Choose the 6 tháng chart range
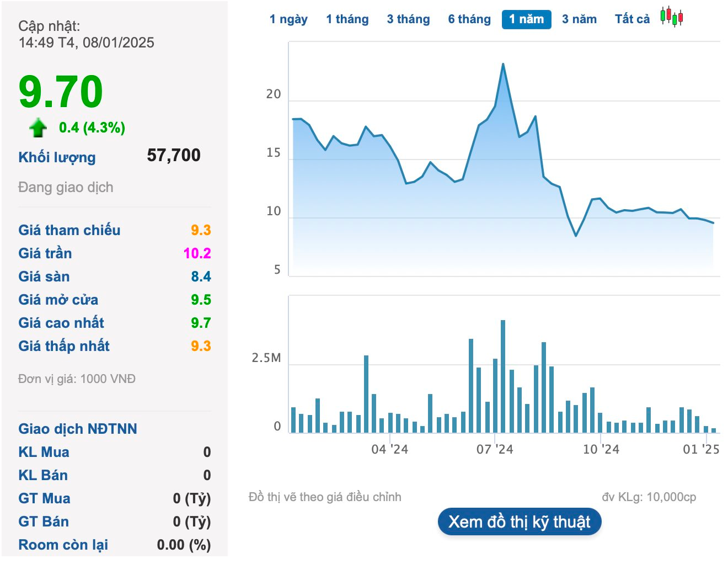This screenshot has height=564, width=728. coord(469,19)
